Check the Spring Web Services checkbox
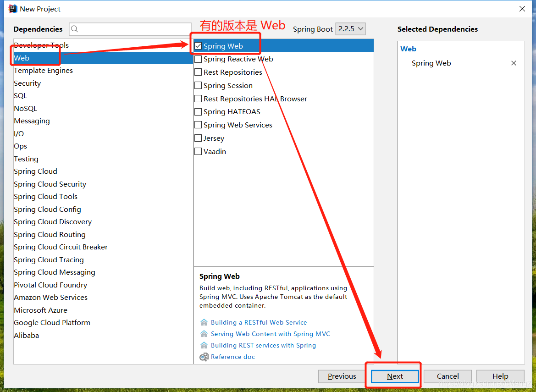 (x=198, y=125)
